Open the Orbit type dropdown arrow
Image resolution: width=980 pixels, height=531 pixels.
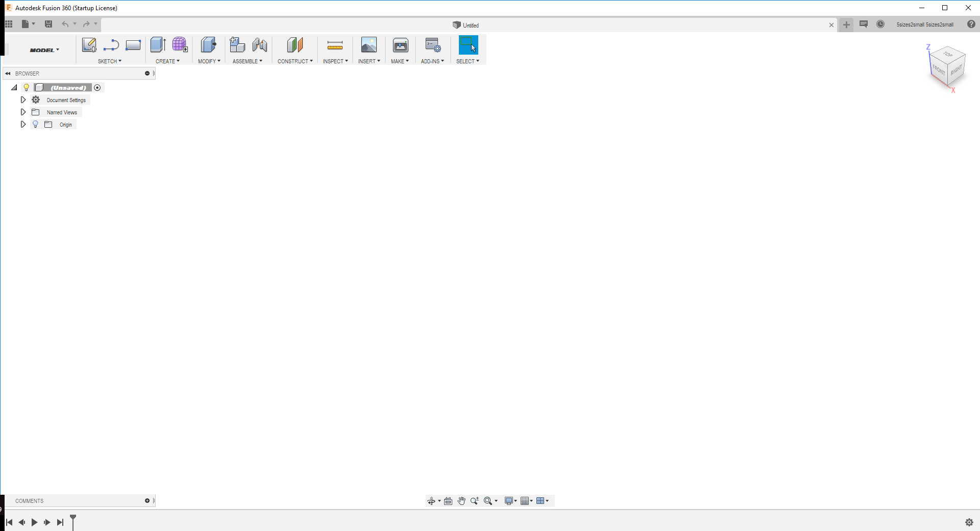click(439, 501)
